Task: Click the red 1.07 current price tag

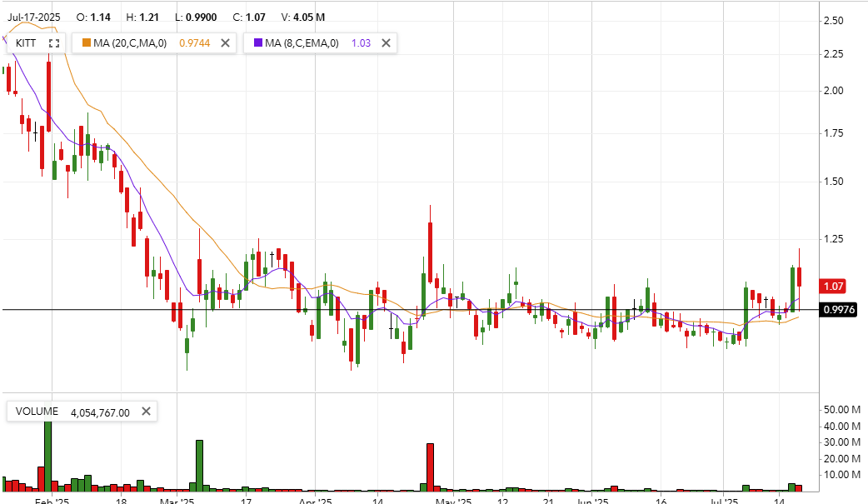Action: 833,287
